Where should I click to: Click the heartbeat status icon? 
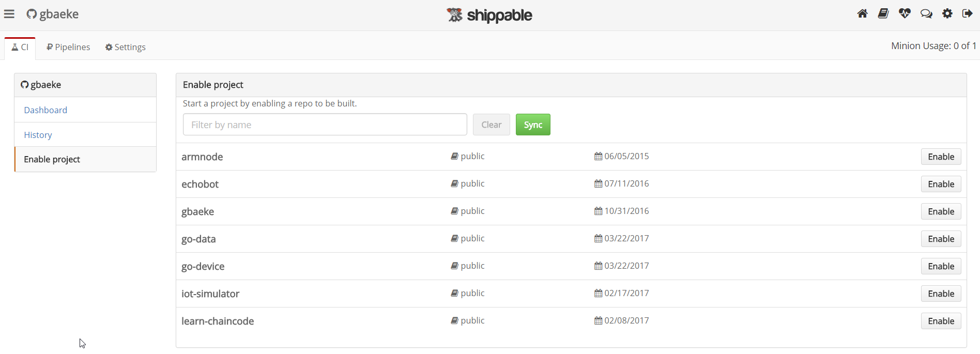905,14
